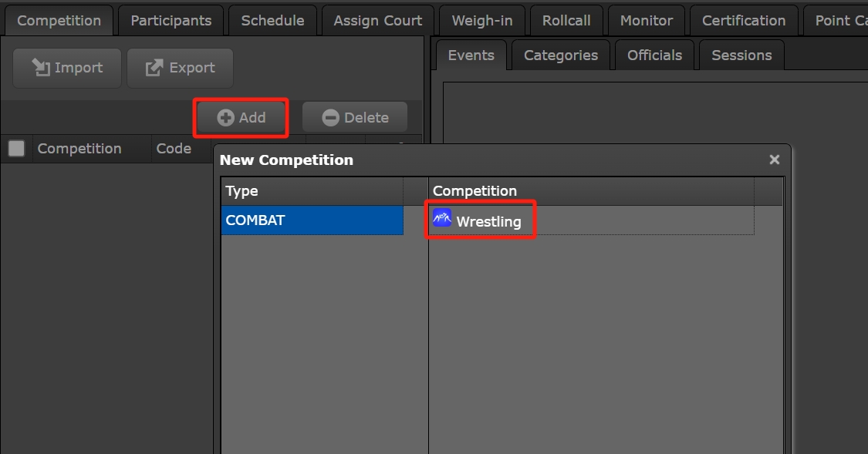The width and height of the screenshot is (868, 454).
Task: Toggle the select-all competitions checkbox
Action: coord(16,149)
